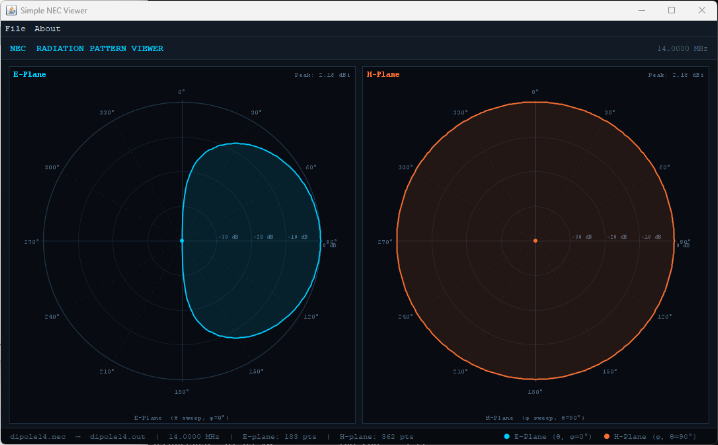The width and height of the screenshot is (718, 445).
Task: Click the blue E-Plane legend dot
Action: 506,436
